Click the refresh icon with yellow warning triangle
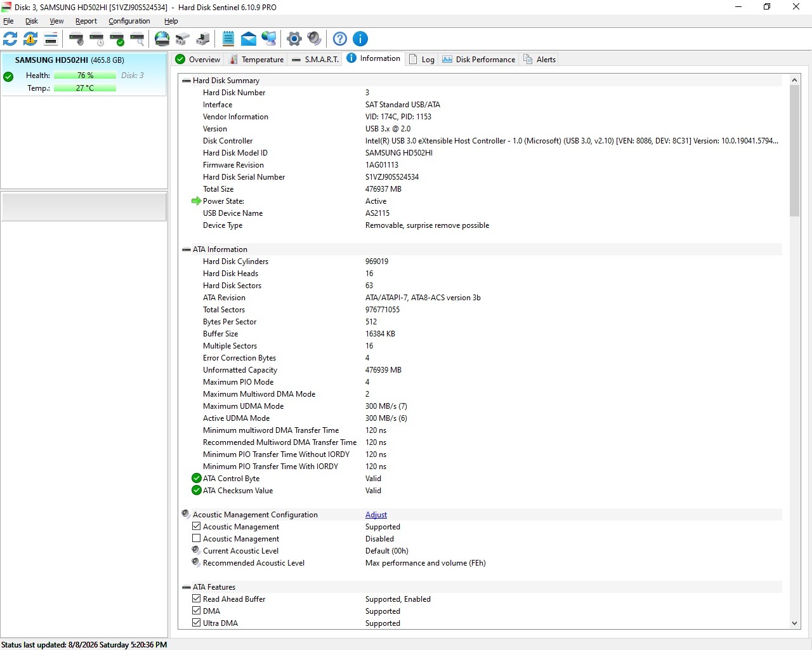812x650 pixels. coord(30,39)
